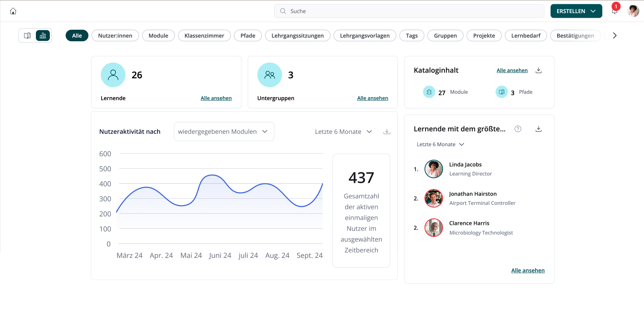
Task: Select the Alle filter pill
Action: (x=77, y=35)
